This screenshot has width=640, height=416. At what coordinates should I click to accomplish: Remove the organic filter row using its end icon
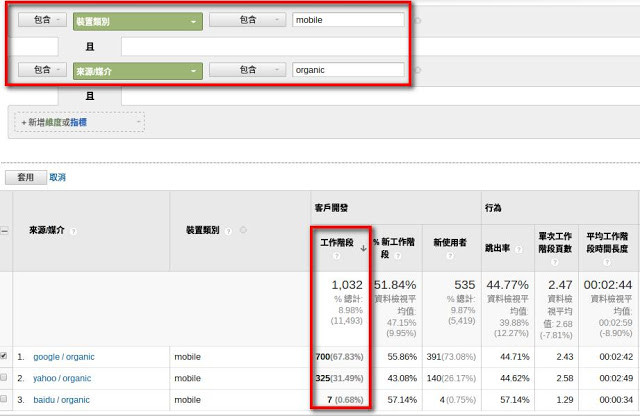(417, 71)
